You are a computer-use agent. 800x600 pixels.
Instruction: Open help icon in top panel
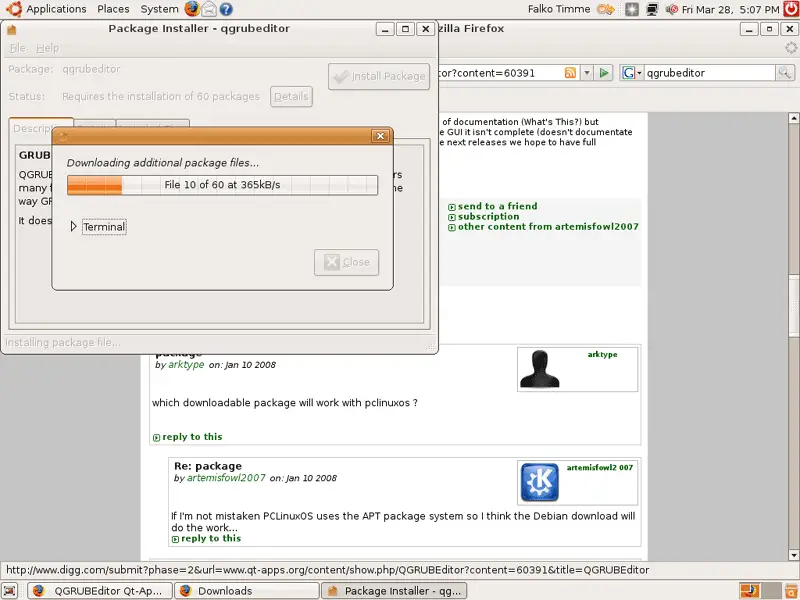pos(226,9)
